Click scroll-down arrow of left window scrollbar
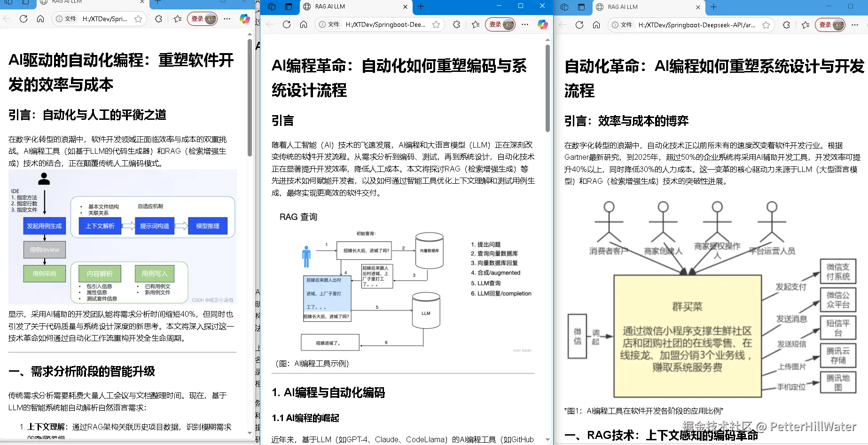Viewport: 868px width, 445px height. [x=250, y=433]
